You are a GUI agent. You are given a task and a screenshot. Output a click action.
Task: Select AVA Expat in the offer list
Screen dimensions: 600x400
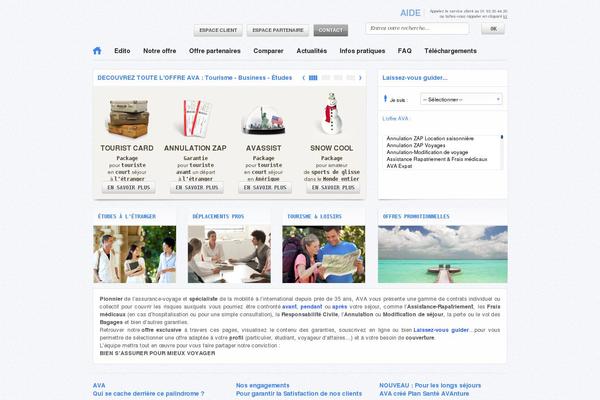[x=399, y=166]
